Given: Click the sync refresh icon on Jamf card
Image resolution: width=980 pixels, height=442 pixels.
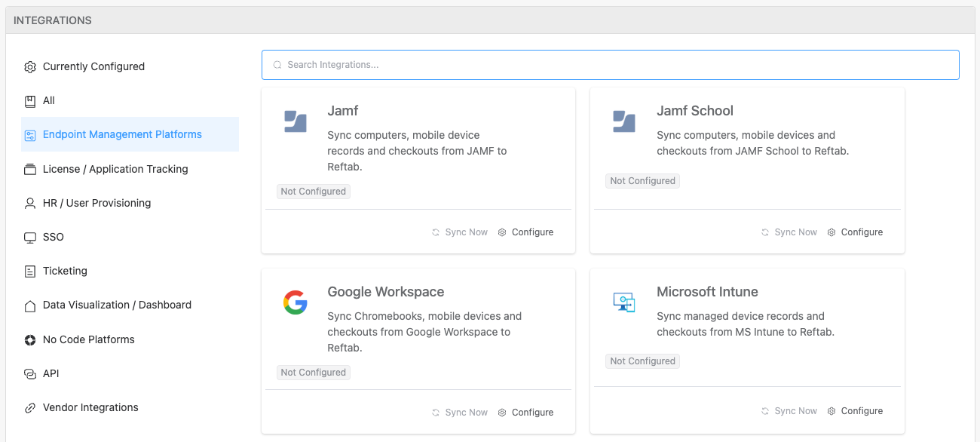Looking at the screenshot, I should click(x=434, y=232).
